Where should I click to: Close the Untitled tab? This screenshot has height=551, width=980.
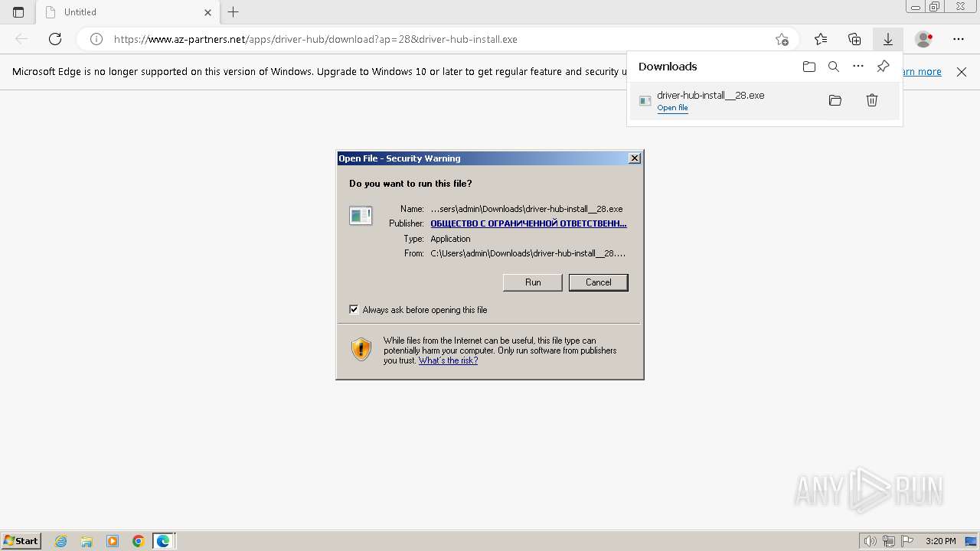pyautogui.click(x=207, y=12)
